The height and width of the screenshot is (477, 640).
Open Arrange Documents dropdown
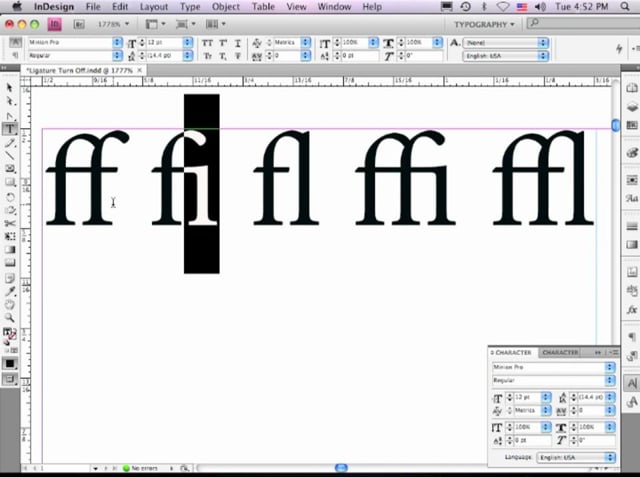216,24
